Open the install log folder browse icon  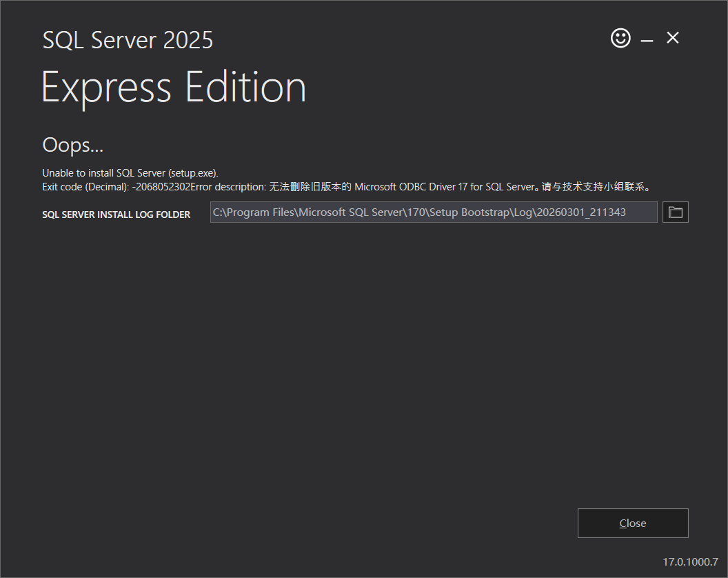[x=675, y=212]
